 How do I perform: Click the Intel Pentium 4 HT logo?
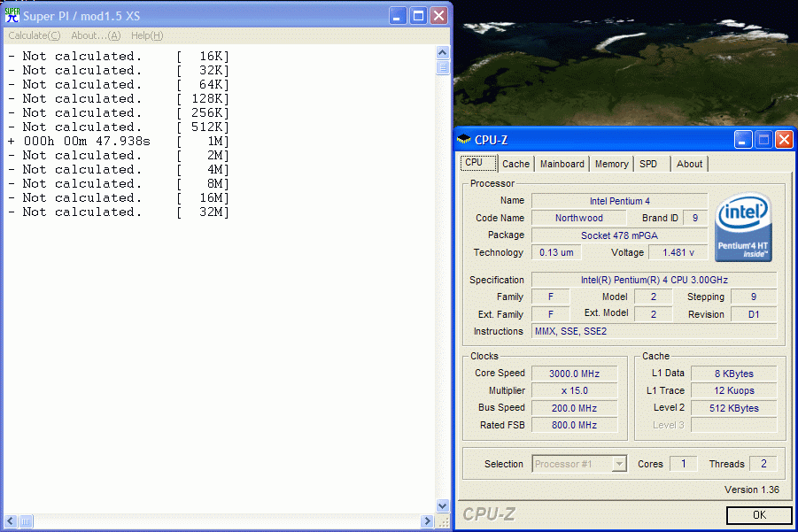(x=744, y=227)
